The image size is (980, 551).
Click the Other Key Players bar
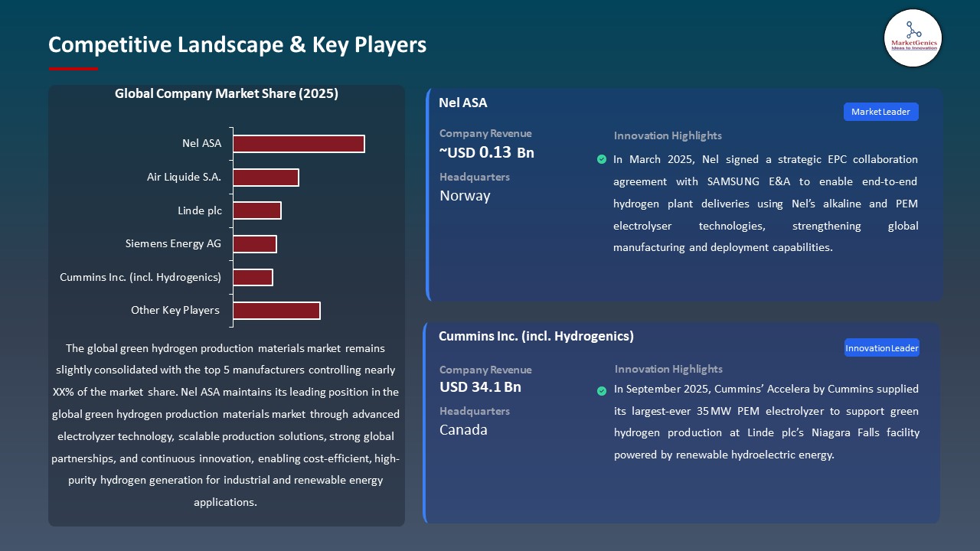pos(276,310)
